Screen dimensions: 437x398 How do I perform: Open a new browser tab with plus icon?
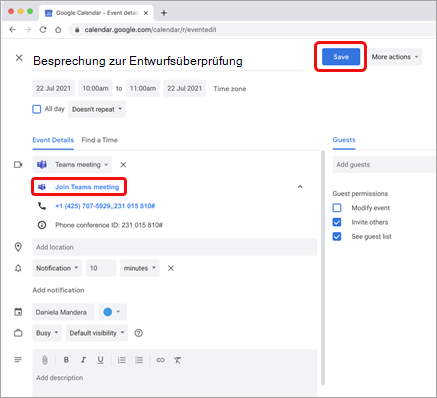point(164,13)
